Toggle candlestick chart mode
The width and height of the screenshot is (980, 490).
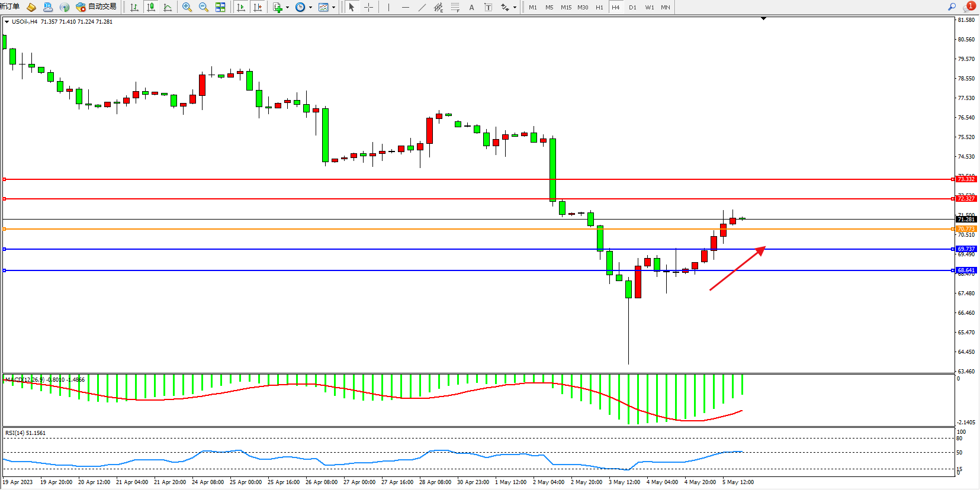[151, 7]
